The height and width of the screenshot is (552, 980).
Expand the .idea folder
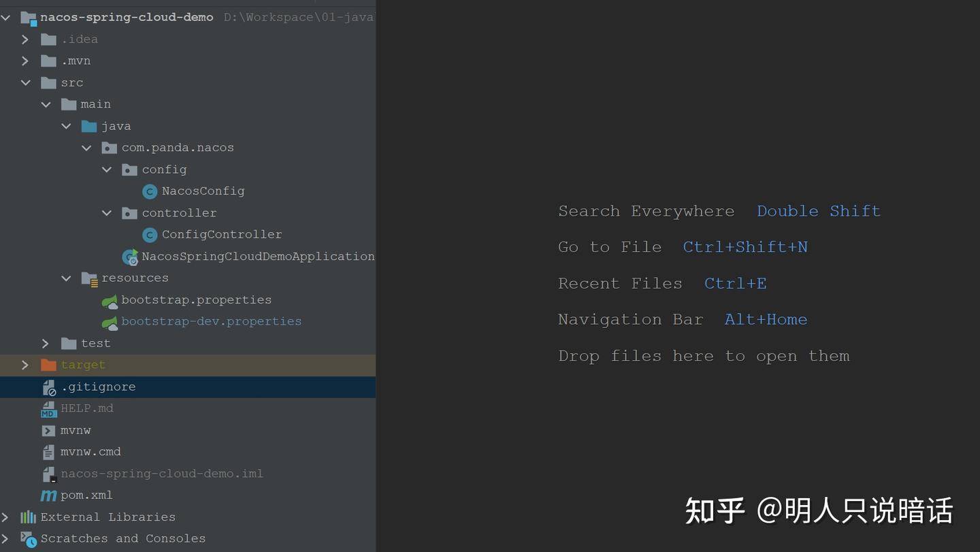(25, 39)
